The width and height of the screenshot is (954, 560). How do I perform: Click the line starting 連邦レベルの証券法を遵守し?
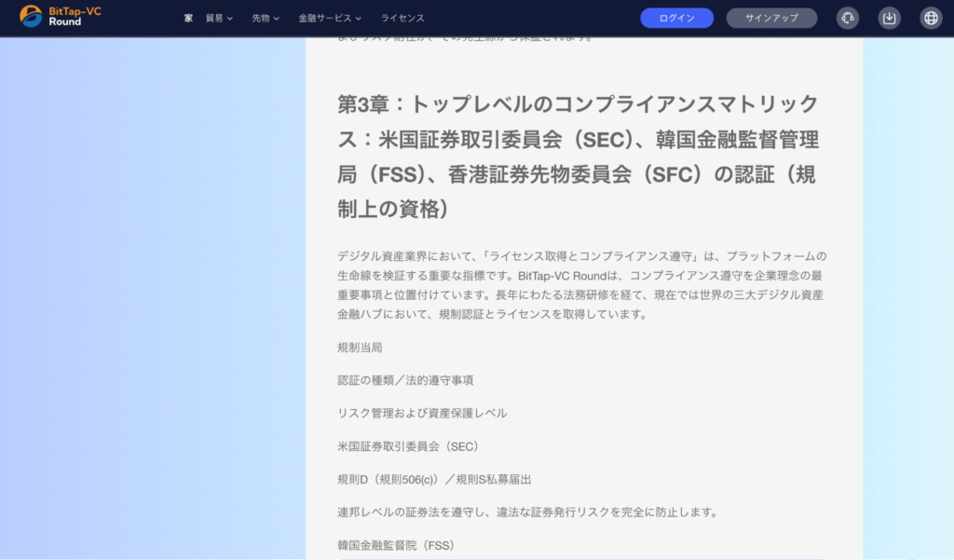(x=529, y=512)
